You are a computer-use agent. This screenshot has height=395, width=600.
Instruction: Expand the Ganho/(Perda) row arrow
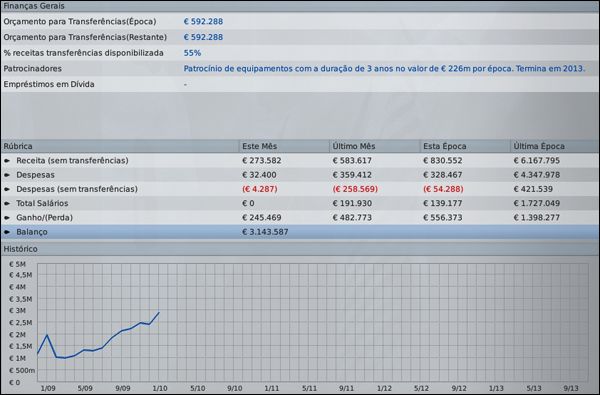(7, 218)
